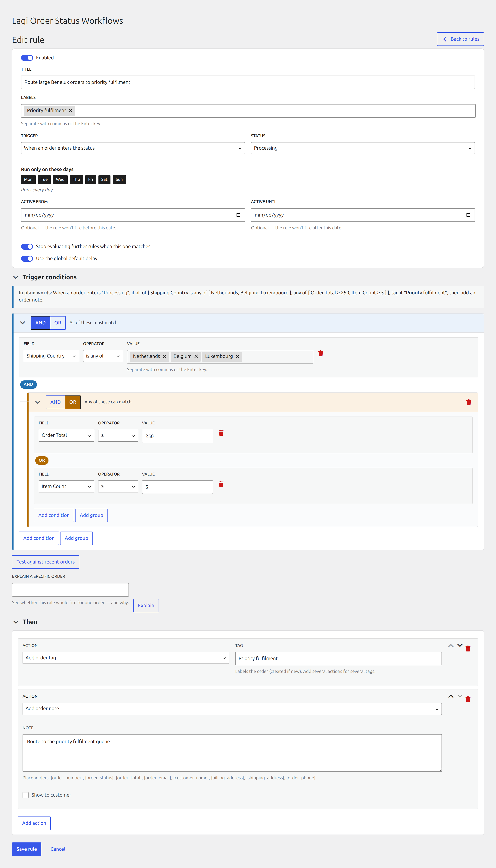The height and width of the screenshot is (868, 496).
Task: Open the Order Total field dropdown
Action: coord(67,436)
